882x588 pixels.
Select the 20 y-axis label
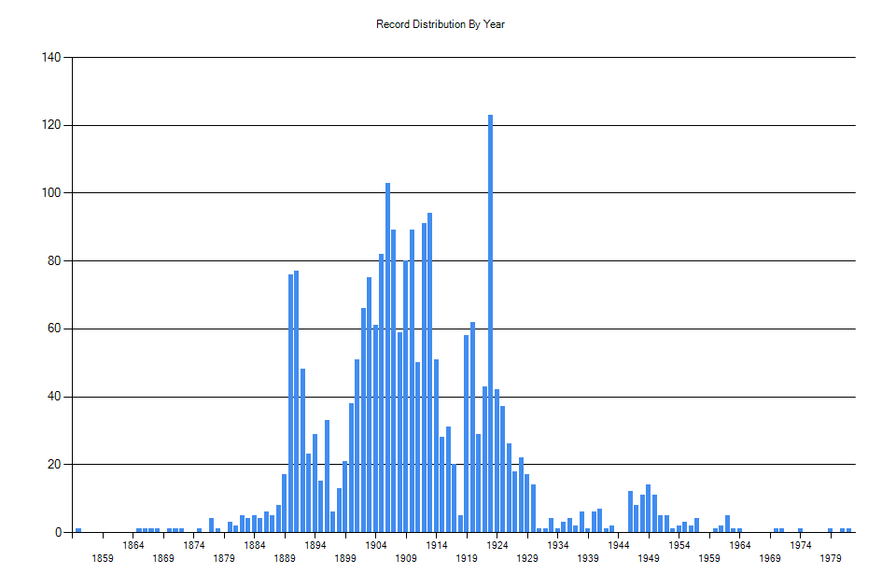54,465
